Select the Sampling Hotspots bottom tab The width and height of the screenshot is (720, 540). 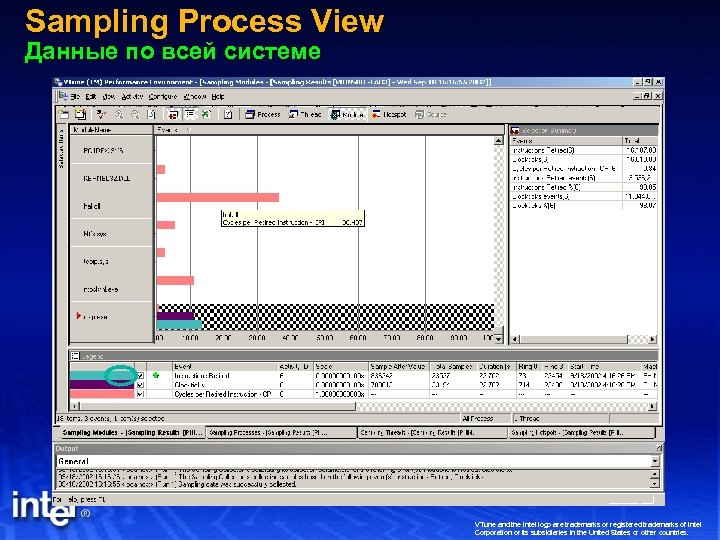(x=581, y=433)
